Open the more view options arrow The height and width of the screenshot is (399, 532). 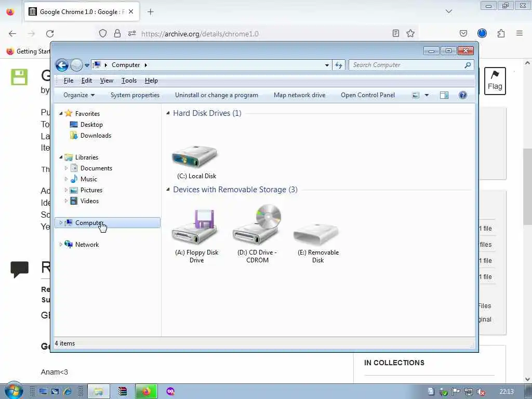pyautogui.click(x=427, y=95)
